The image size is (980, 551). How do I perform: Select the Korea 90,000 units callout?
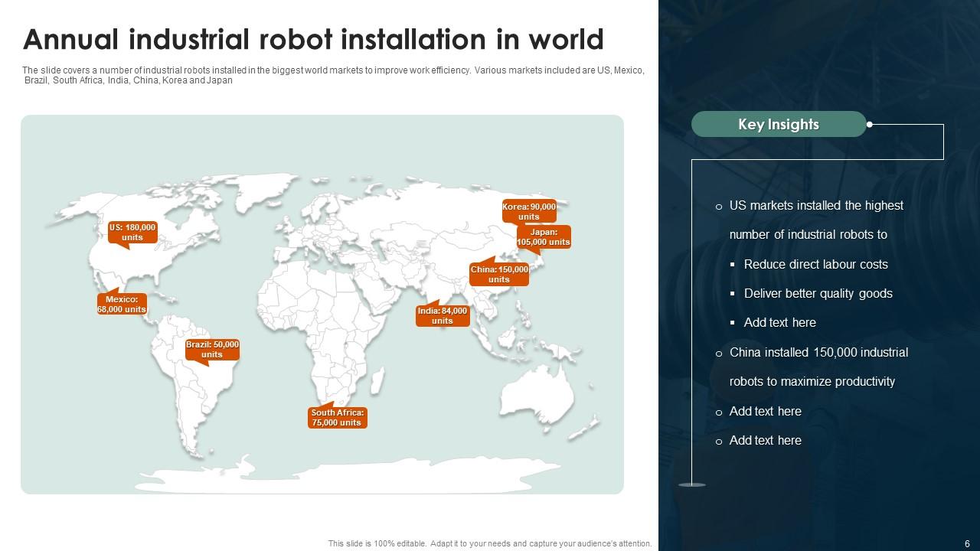[x=528, y=211]
